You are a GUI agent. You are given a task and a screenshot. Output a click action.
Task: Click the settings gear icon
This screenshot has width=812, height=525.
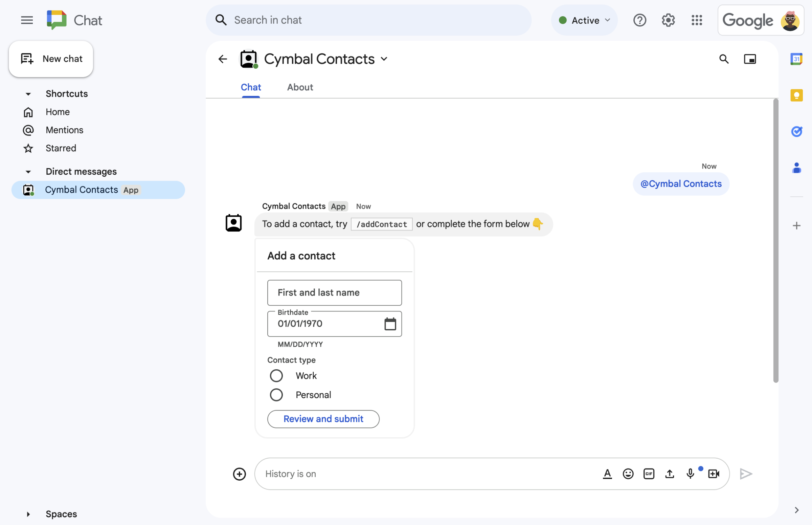point(668,19)
